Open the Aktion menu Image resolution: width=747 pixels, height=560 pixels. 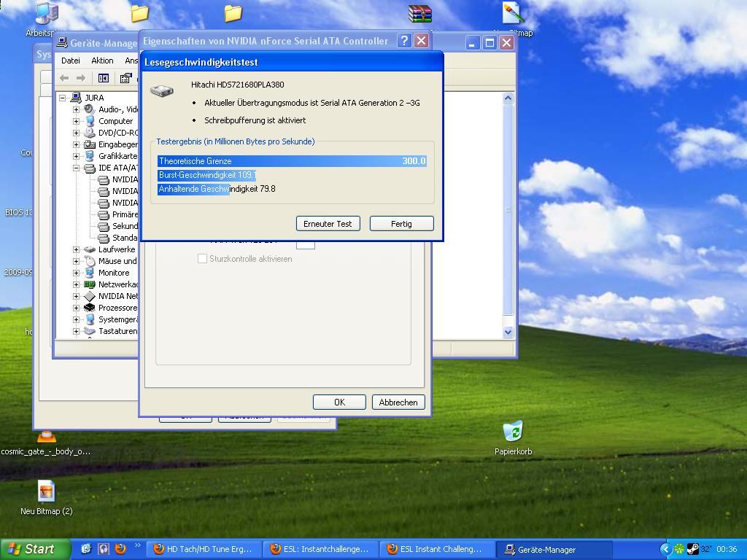(x=102, y=61)
